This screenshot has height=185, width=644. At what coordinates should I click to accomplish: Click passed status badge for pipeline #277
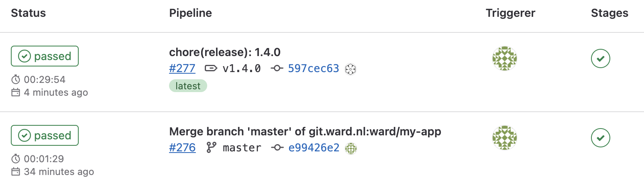(x=45, y=56)
